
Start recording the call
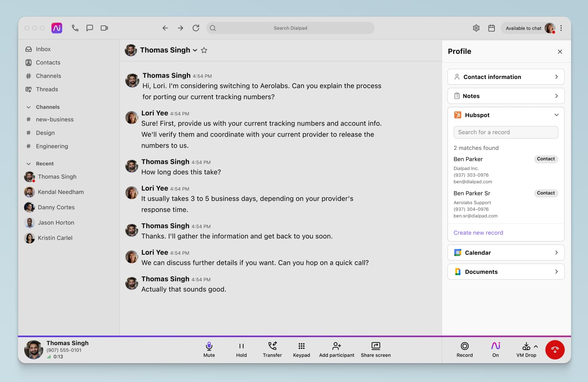[465, 349]
